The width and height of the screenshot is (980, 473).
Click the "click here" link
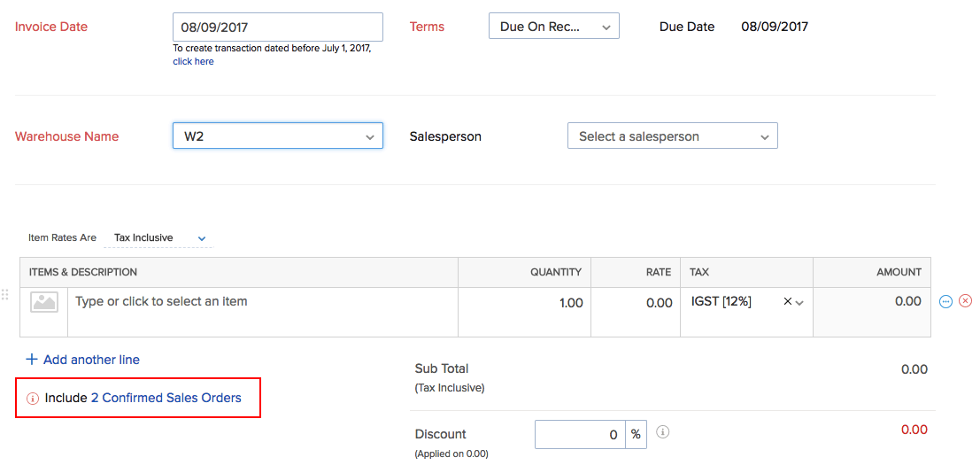(x=193, y=62)
